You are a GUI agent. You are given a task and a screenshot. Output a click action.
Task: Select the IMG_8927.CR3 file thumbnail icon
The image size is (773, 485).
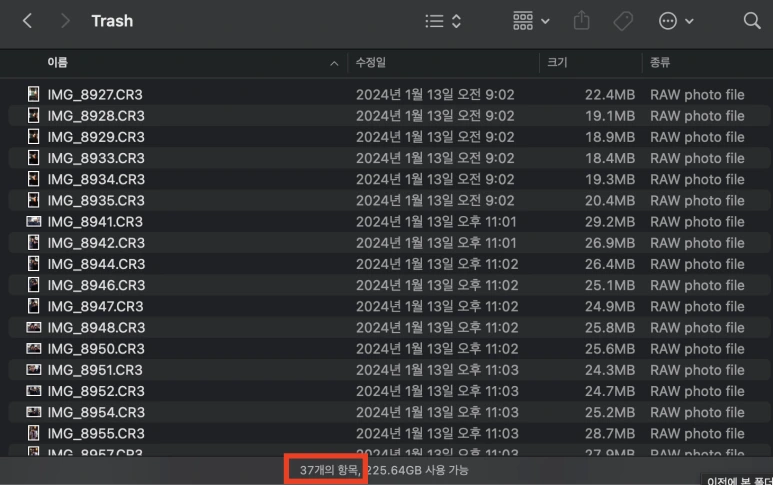pyautogui.click(x=34, y=94)
